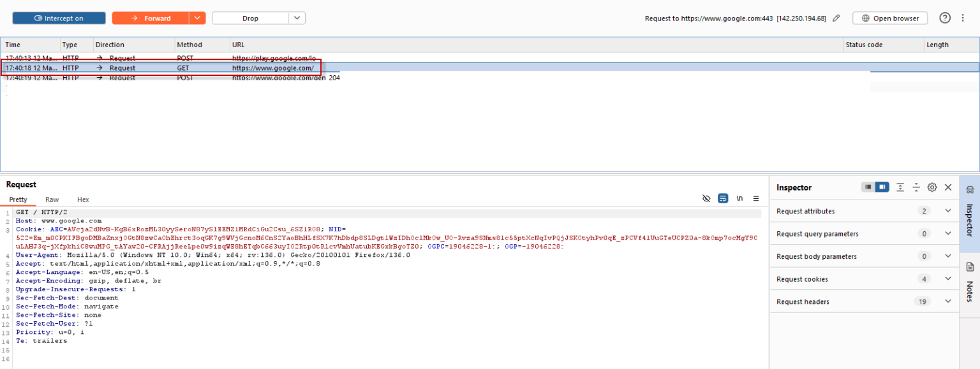Show newline characters with the \n icon
The width and height of the screenshot is (980, 369).
click(x=739, y=199)
